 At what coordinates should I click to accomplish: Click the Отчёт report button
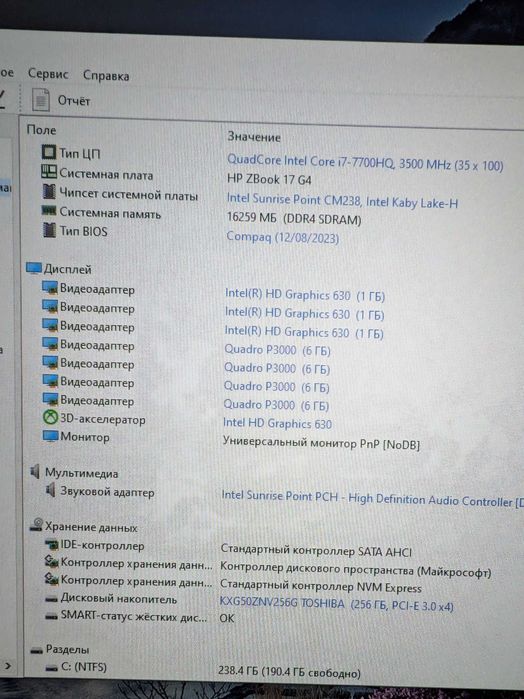tap(74, 101)
